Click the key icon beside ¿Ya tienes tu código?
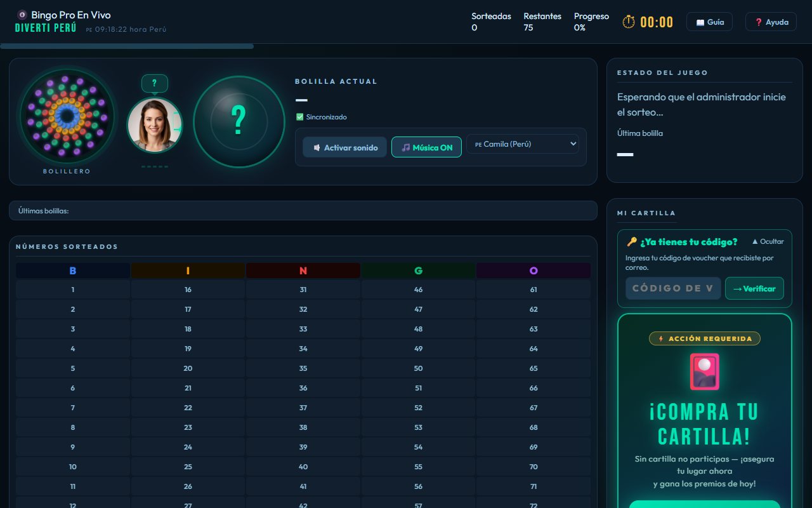Screen dimensions: 812x508 pyautogui.click(x=632, y=242)
